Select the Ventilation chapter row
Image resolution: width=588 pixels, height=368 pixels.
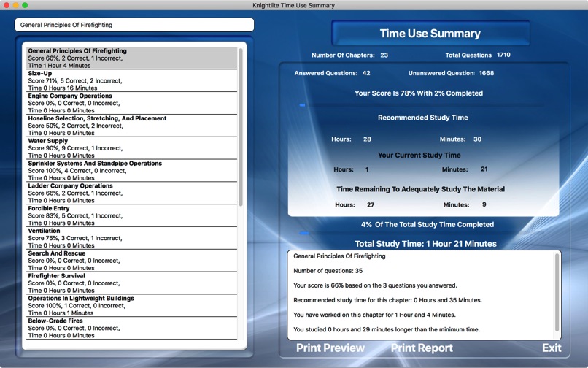[x=131, y=238]
